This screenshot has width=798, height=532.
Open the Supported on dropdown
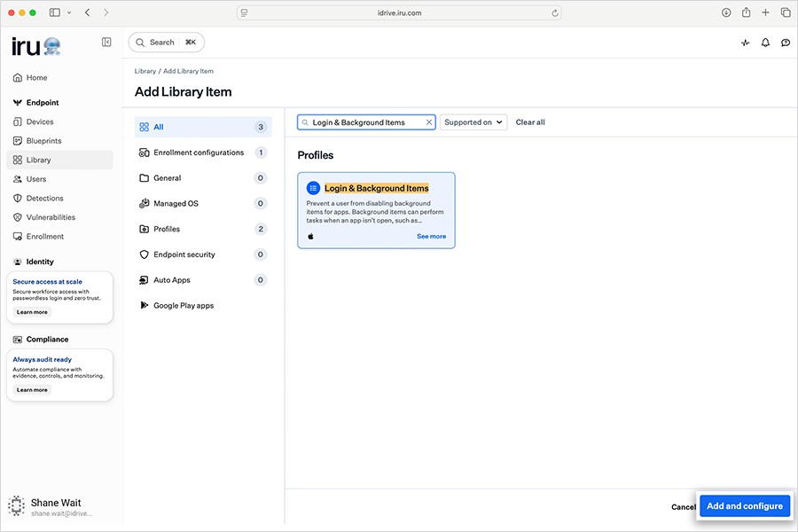tap(473, 122)
